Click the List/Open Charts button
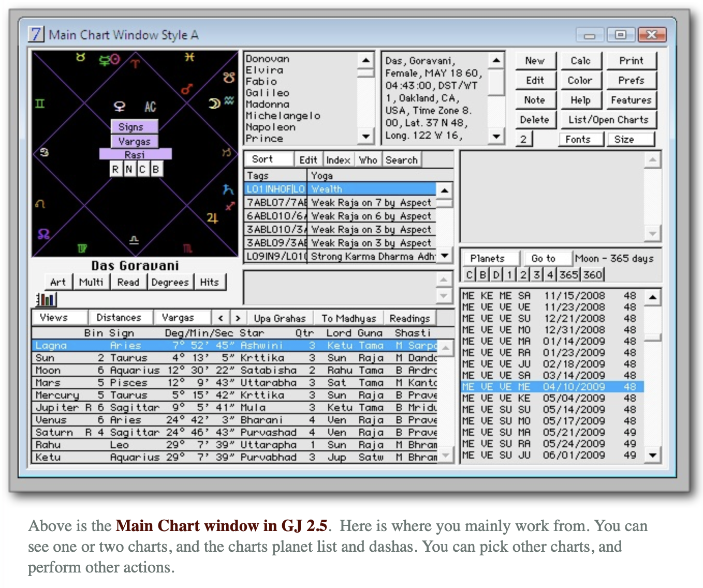 click(x=608, y=120)
